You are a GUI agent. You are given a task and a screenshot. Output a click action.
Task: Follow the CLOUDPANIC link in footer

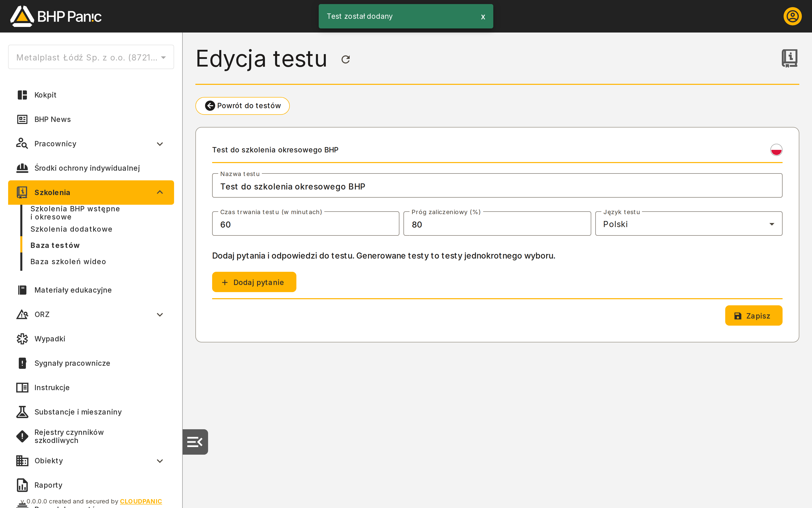141,501
